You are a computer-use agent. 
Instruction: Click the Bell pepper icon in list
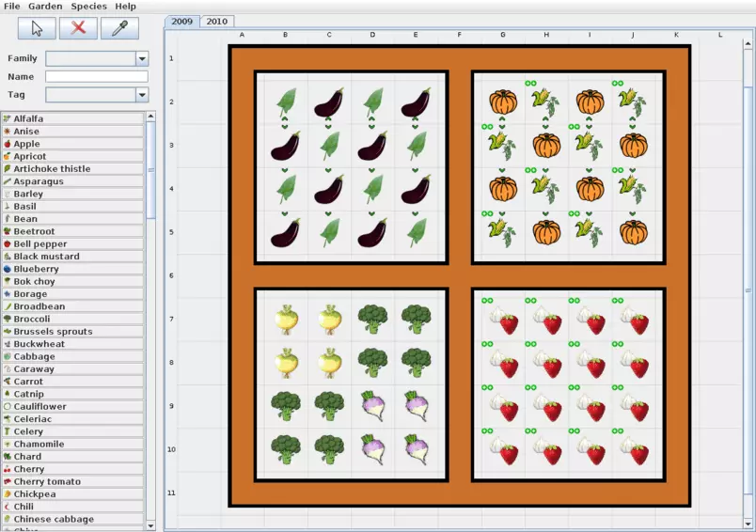7,244
